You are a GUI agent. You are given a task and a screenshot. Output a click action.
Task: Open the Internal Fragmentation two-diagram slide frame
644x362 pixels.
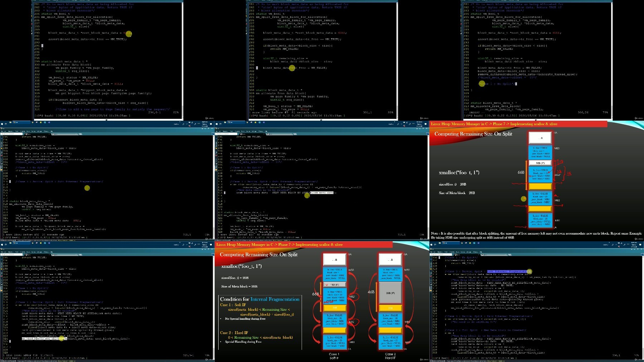coord(322,301)
